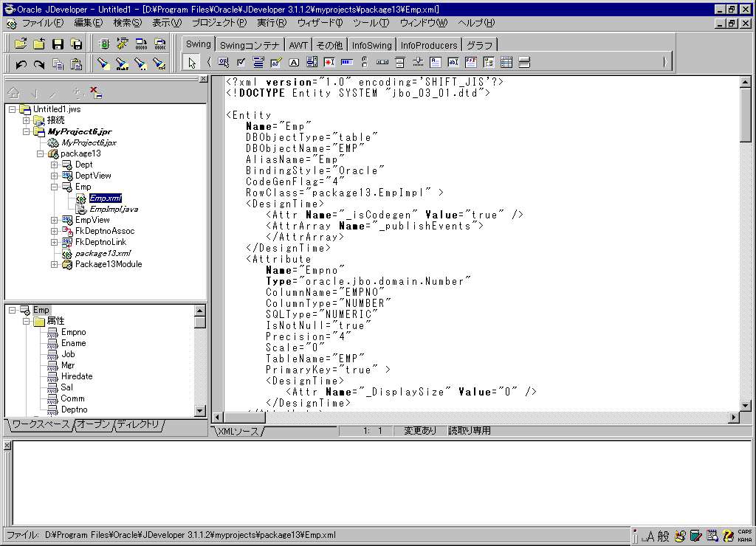Select the arrow pointer tool in component palette

tap(192, 62)
